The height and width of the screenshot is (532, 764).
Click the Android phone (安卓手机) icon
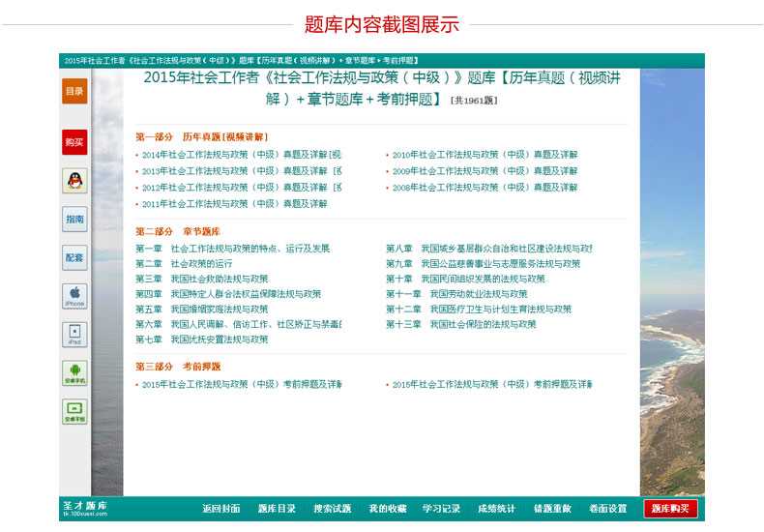point(74,372)
